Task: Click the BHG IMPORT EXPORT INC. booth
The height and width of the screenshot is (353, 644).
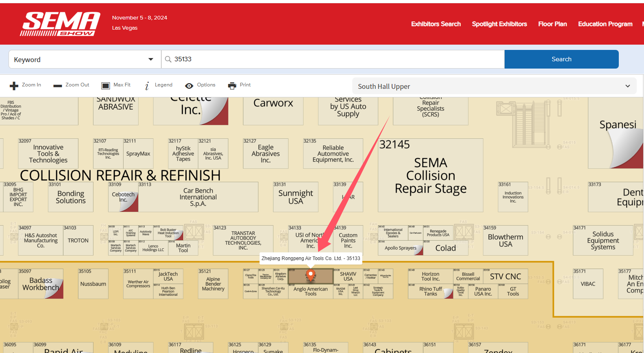Action: [18, 197]
